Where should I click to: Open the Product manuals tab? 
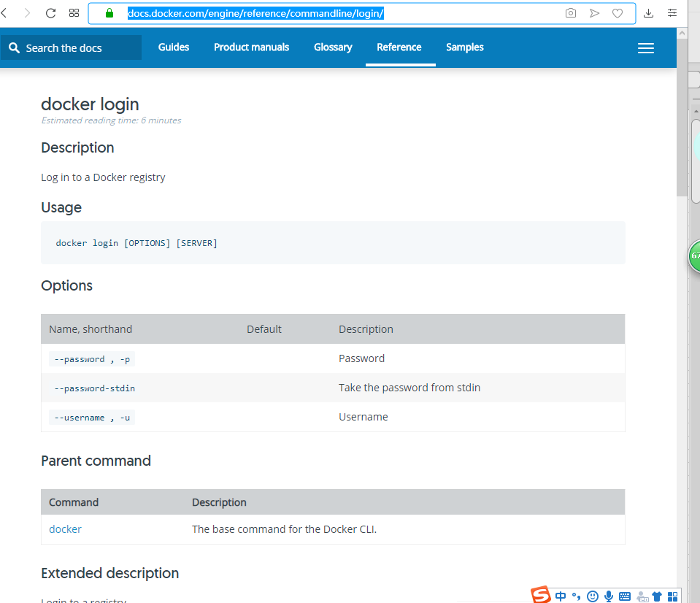pyautogui.click(x=251, y=47)
